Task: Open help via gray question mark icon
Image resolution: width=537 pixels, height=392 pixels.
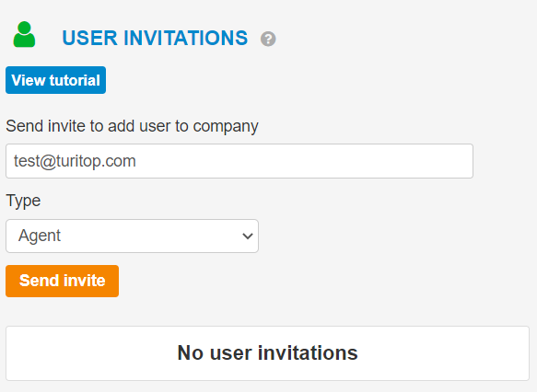Action: (268, 39)
